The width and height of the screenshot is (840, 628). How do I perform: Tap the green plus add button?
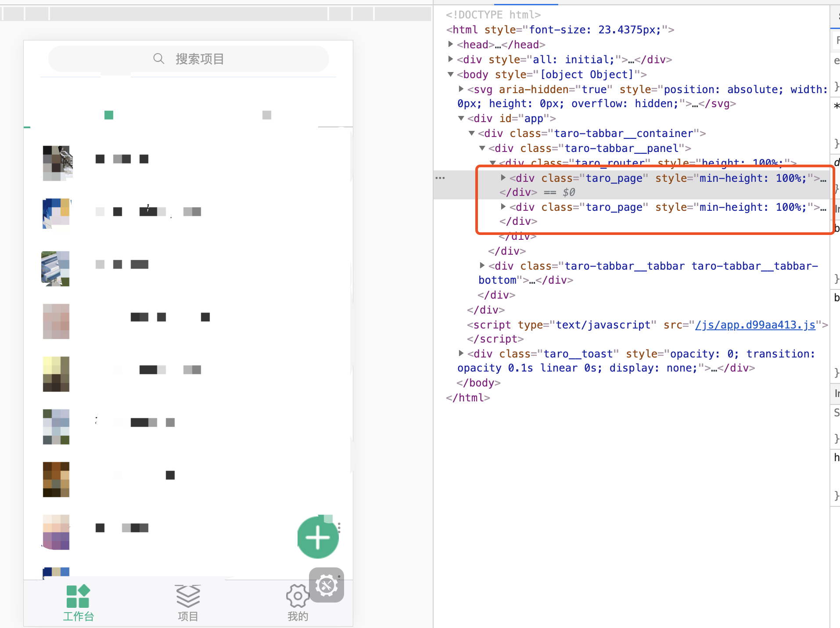click(x=318, y=538)
